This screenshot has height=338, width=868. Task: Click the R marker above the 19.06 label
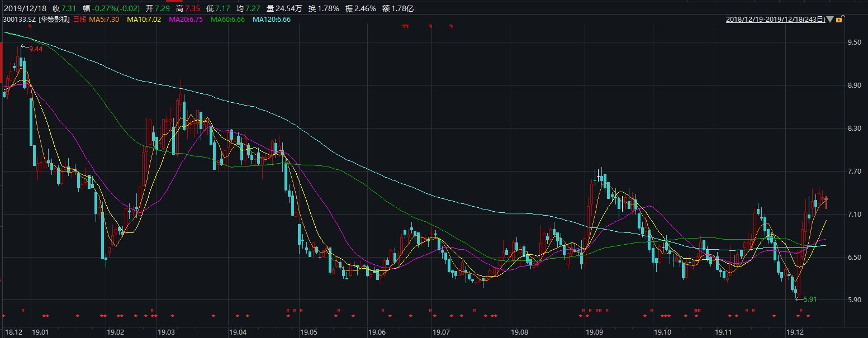pyautogui.click(x=383, y=310)
